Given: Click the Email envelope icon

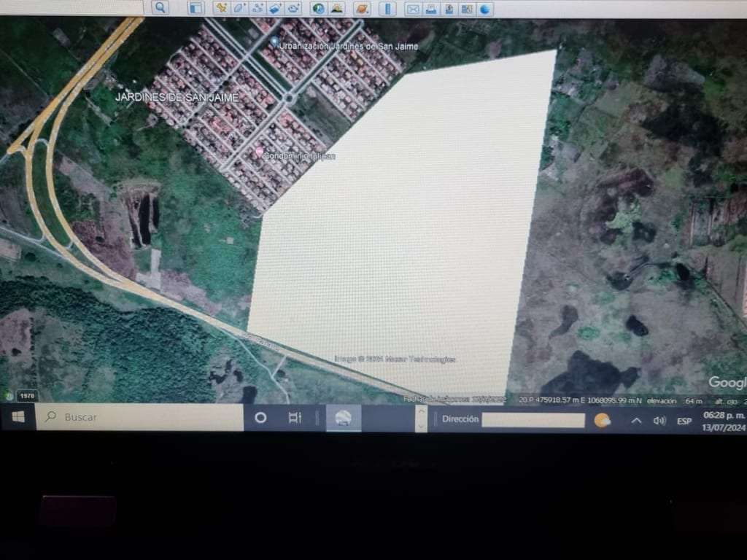Looking at the screenshot, I should [x=413, y=9].
